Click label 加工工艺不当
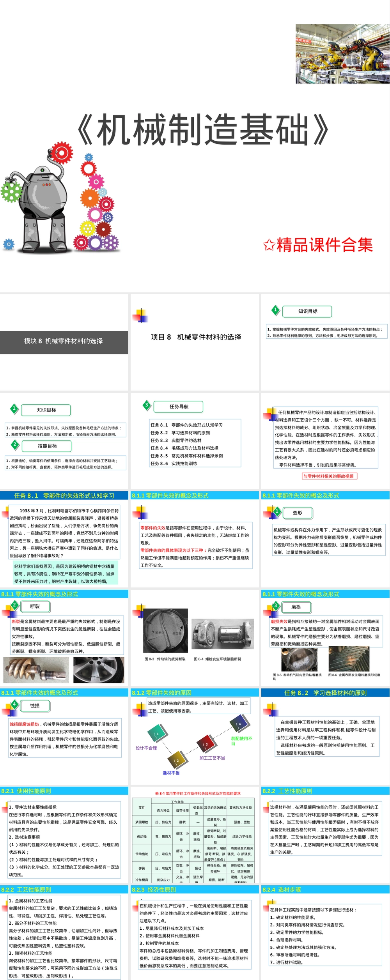Image resolution: width=390 pixels, height=980 pixels. click(212, 758)
